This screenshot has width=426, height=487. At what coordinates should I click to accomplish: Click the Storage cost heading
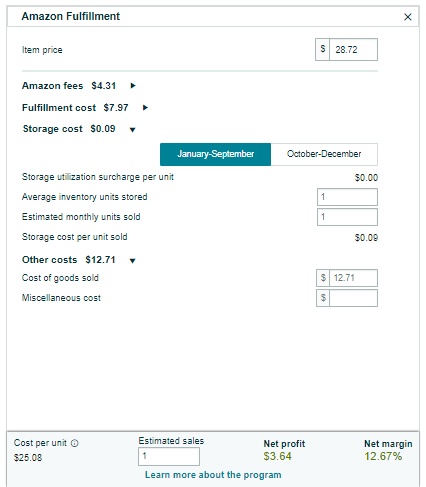click(52, 129)
